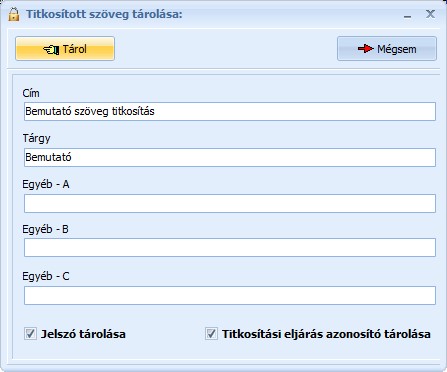The image size is (447, 372).
Task: Activate the Egyéb - C text box
Action: point(230,295)
